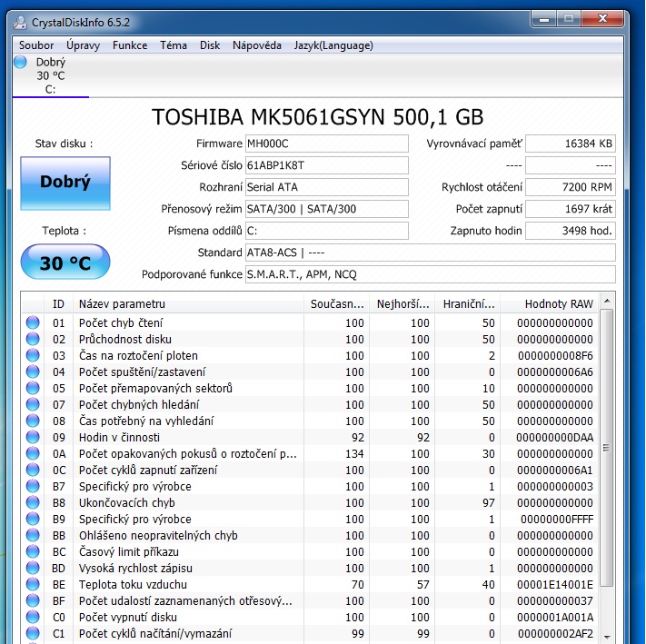
Task: Click the Sériové číslo field 61ABP1K8T
Action: pos(327,165)
